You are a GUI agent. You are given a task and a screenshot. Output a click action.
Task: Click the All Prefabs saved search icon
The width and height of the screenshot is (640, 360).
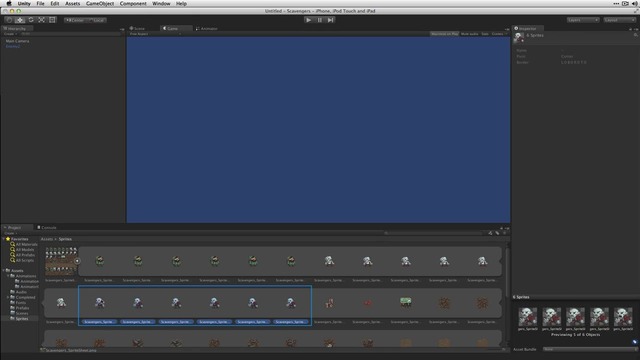tap(13, 255)
